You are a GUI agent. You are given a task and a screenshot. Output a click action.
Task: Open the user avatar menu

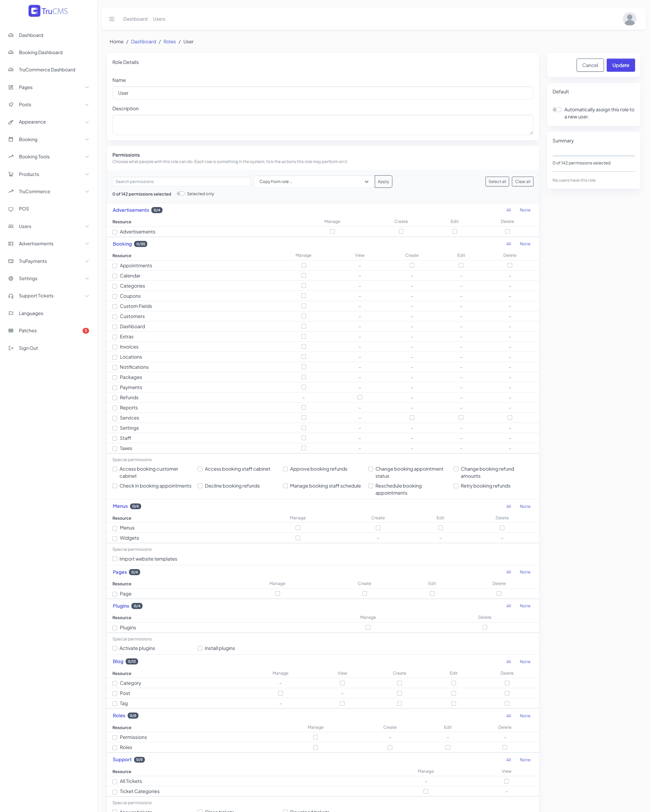pos(629,19)
